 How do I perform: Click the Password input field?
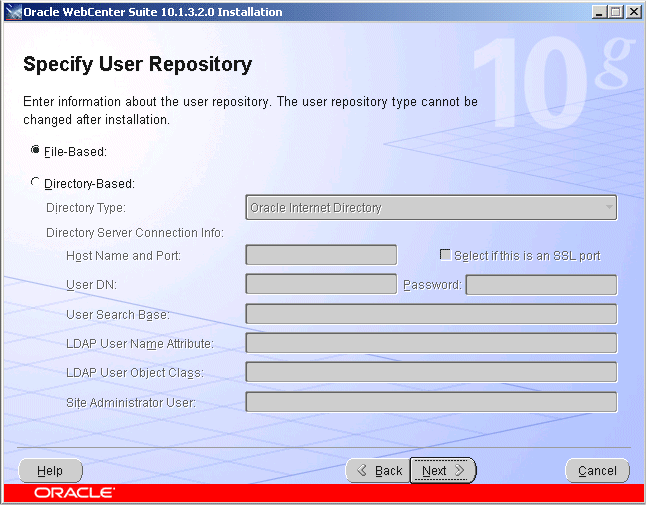click(541, 285)
